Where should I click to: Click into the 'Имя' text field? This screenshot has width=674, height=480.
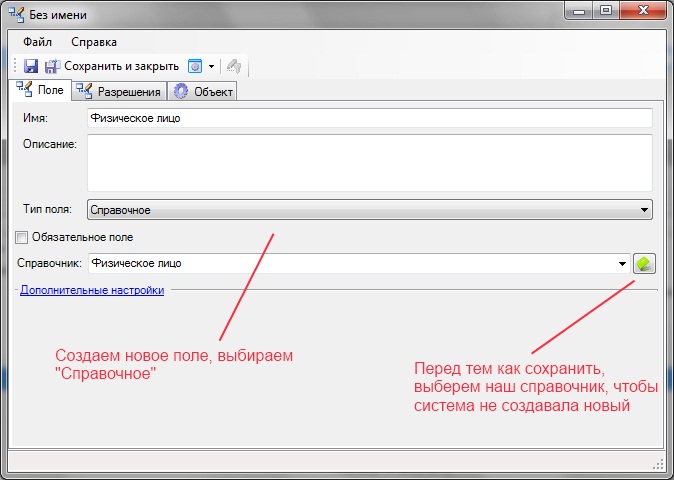pyautogui.click(x=369, y=118)
